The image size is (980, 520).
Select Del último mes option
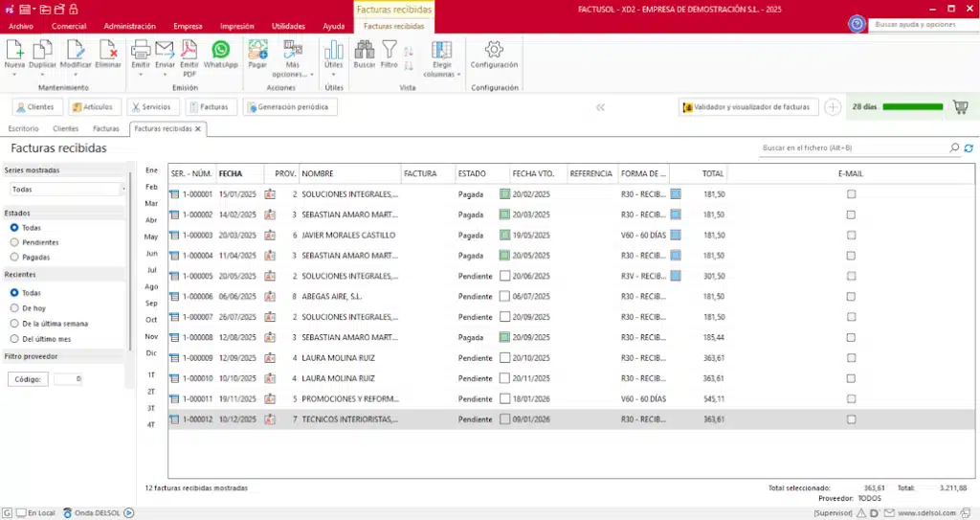click(x=14, y=339)
